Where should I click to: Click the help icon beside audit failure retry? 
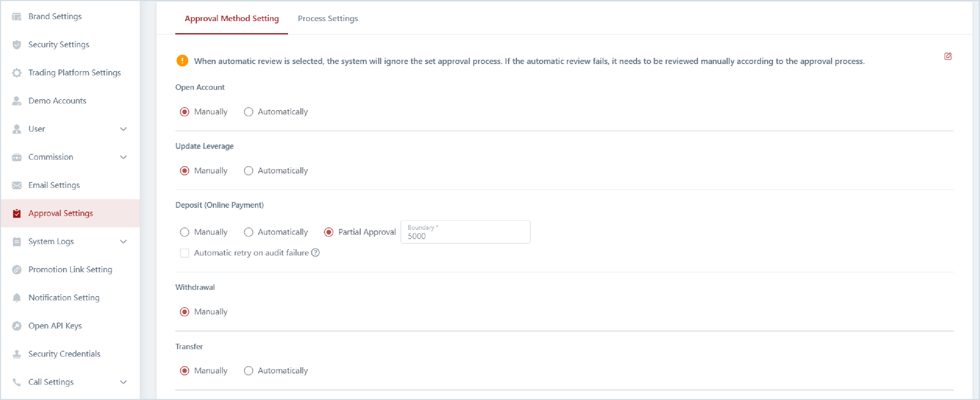pos(315,253)
